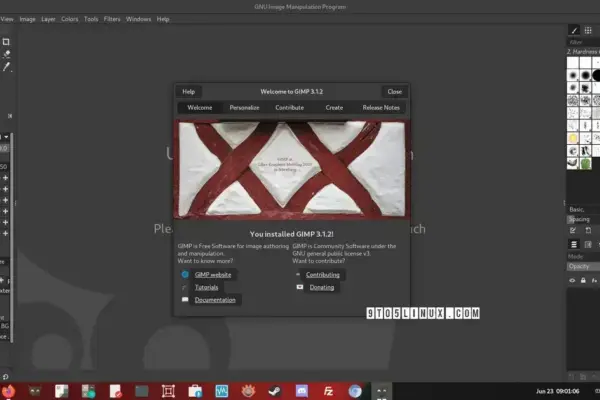Image resolution: width=600 pixels, height=400 pixels.
Task: Open the Windows menu
Action: coord(138,19)
